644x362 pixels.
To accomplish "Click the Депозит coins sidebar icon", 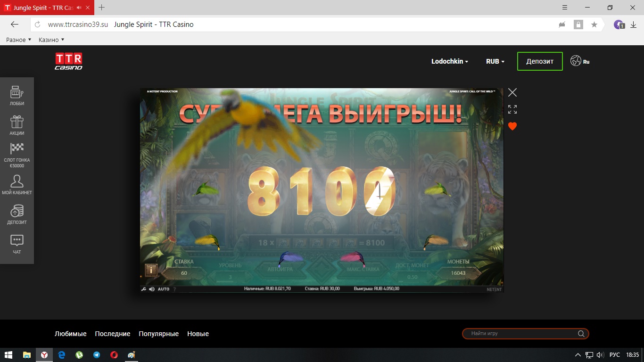I will tap(17, 214).
